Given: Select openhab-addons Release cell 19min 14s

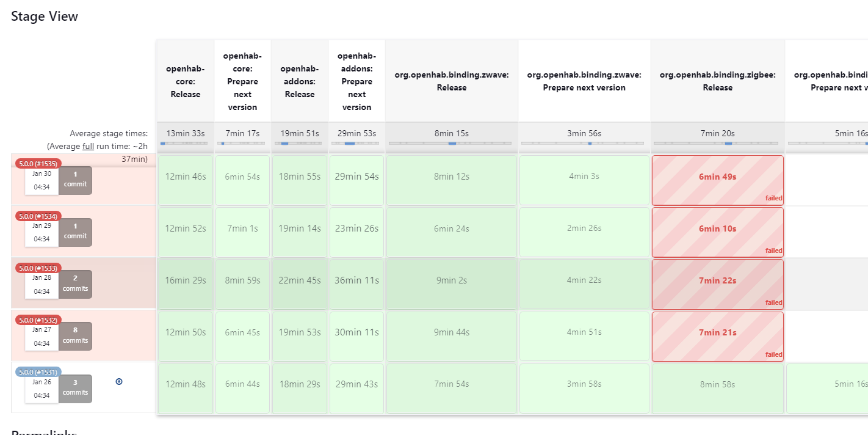Looking at the screenshot, I should 300,232.
